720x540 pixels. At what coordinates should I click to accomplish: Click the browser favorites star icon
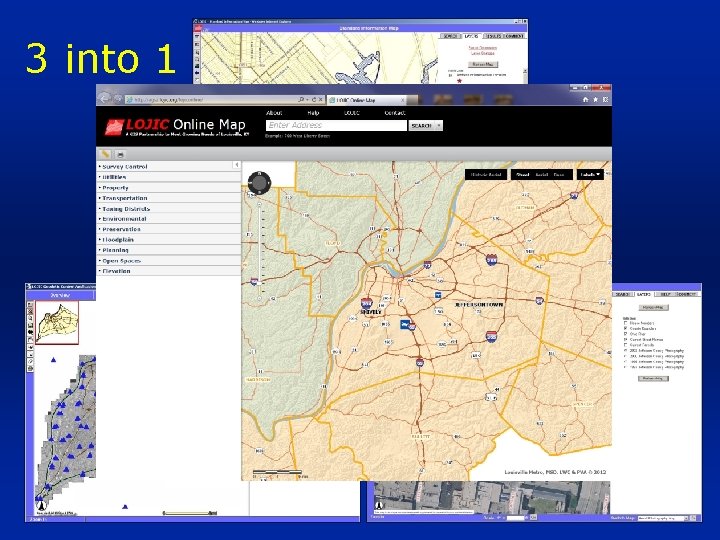pos(596,99)
